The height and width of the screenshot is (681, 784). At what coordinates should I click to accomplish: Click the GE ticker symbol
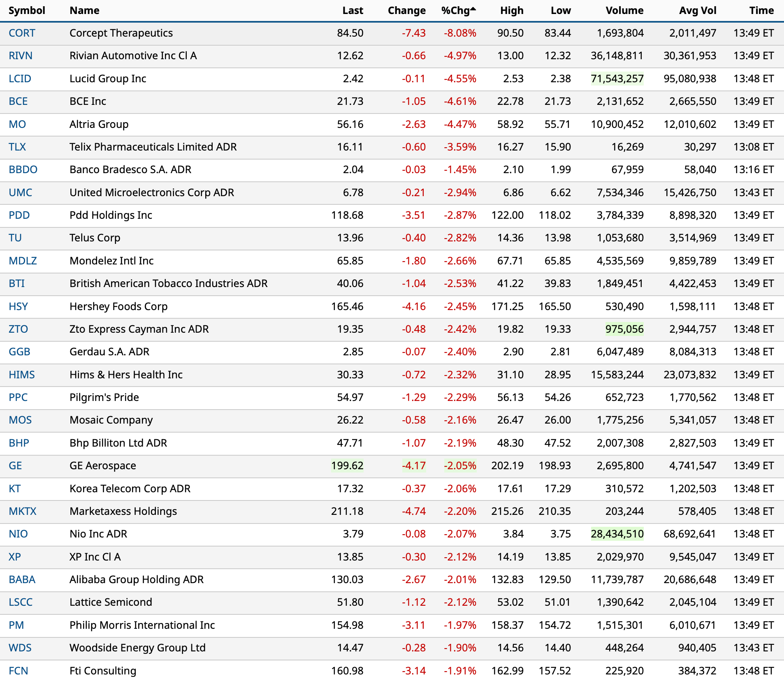click(15, 466)
